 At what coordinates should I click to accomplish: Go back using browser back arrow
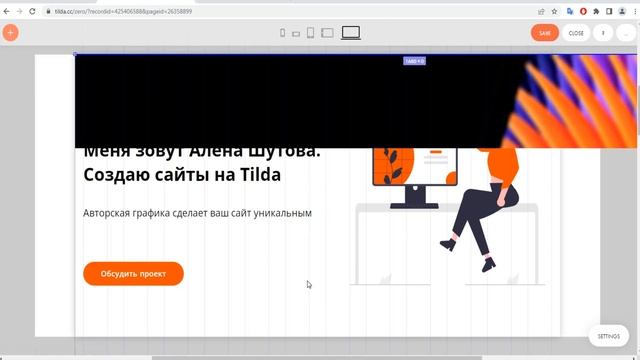click(7, 11)
